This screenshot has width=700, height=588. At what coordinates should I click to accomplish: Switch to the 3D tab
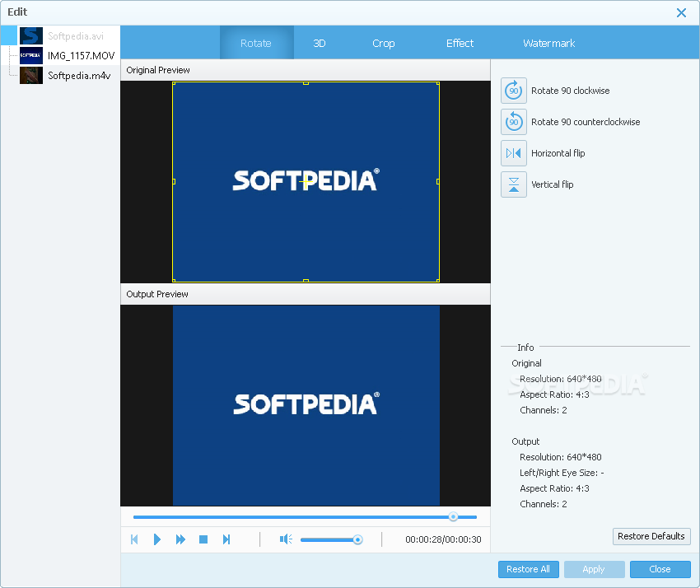click(320, 43)
